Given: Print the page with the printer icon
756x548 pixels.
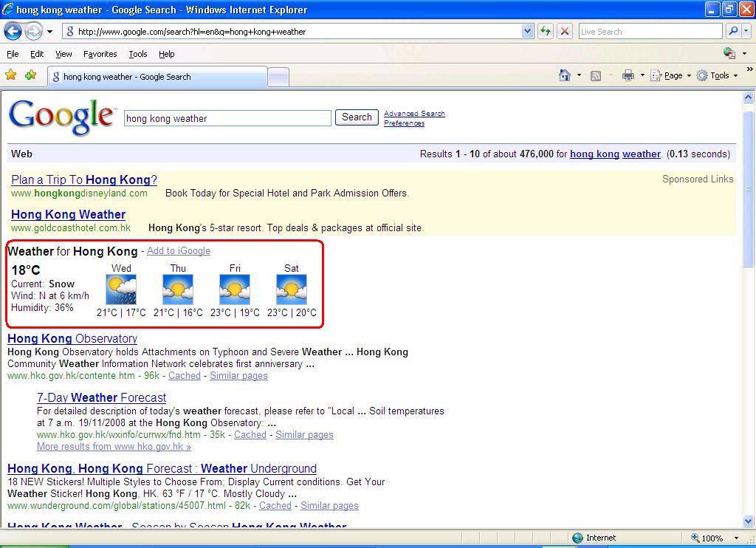Looking at the screenshot, I should click(x=628, y=75).
